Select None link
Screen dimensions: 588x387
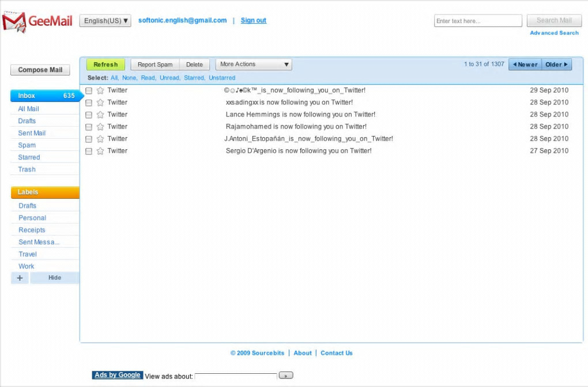(x=129, y=78)
